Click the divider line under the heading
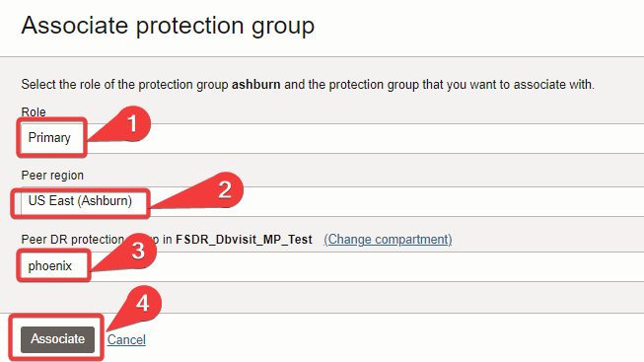The image size is (644, 362). pyautogui.click(x=322, y=56)
